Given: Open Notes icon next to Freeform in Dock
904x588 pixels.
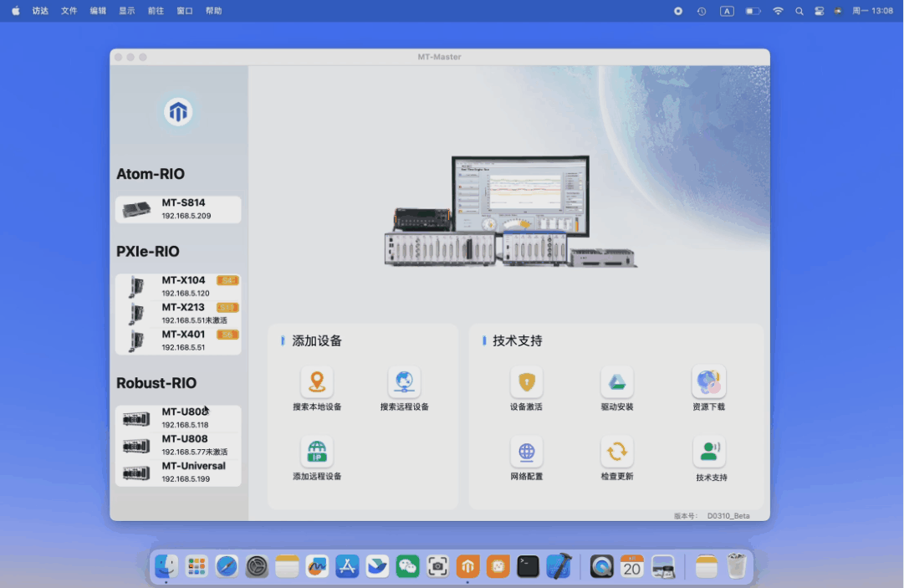Looking at the screenshot, I should 287,566.
